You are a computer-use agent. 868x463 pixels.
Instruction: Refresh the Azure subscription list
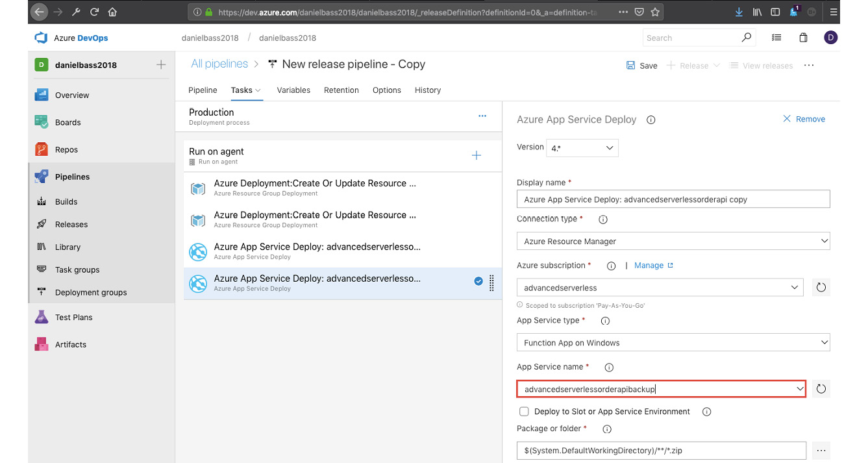click(x=821, y=287)
